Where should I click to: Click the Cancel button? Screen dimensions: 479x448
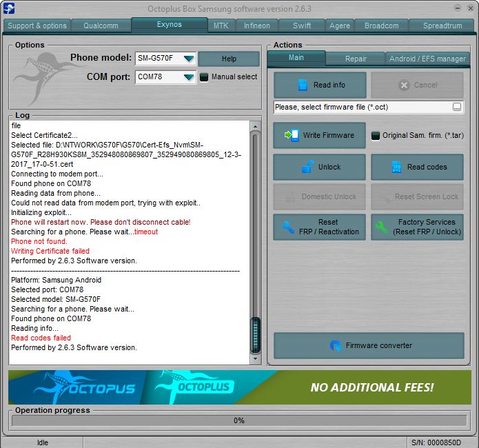tap(417, 85)
